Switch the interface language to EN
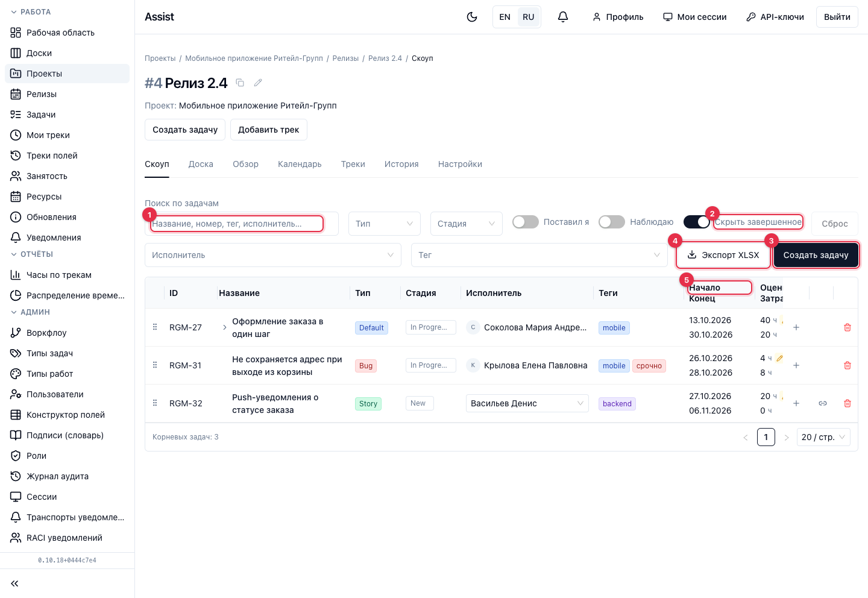 505,17
